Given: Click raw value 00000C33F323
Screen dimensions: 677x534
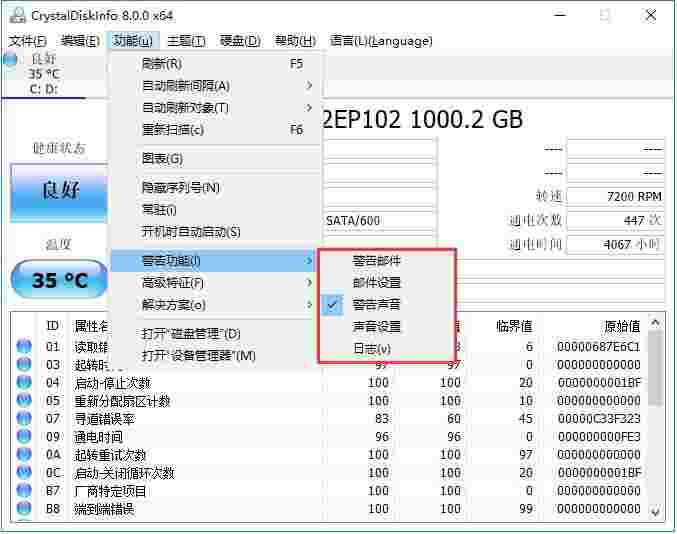Looking at the screenshot, I should (x=598, y=419).
